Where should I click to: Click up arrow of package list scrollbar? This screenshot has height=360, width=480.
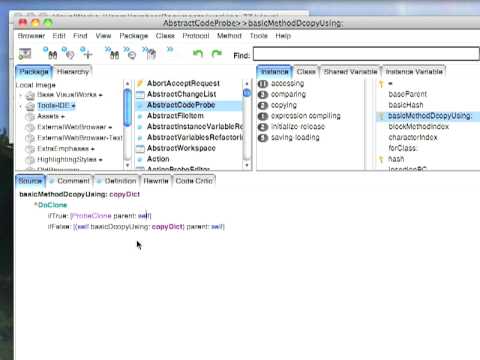[127, 84]
